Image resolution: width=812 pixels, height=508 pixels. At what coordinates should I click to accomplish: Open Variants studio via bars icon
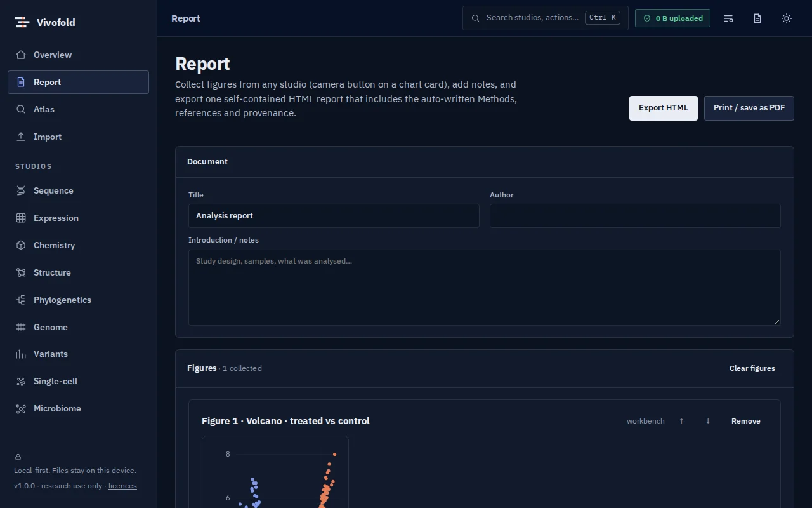click(21, 354)
